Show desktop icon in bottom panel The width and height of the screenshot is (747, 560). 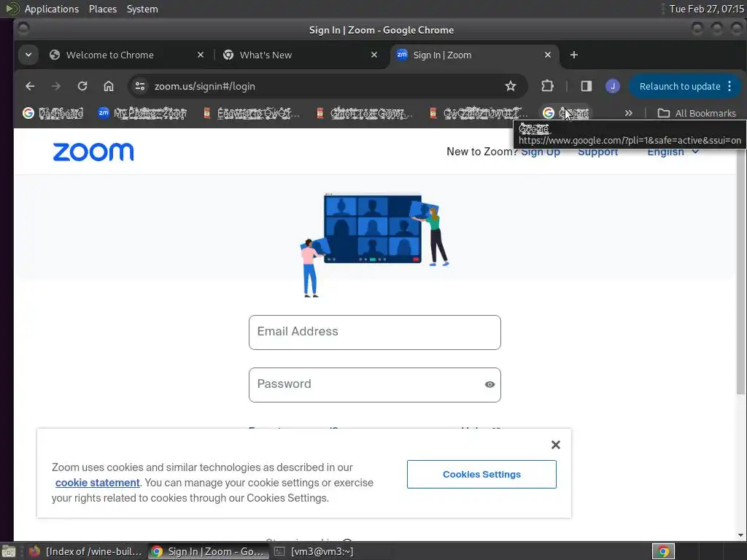coord(9,551)
